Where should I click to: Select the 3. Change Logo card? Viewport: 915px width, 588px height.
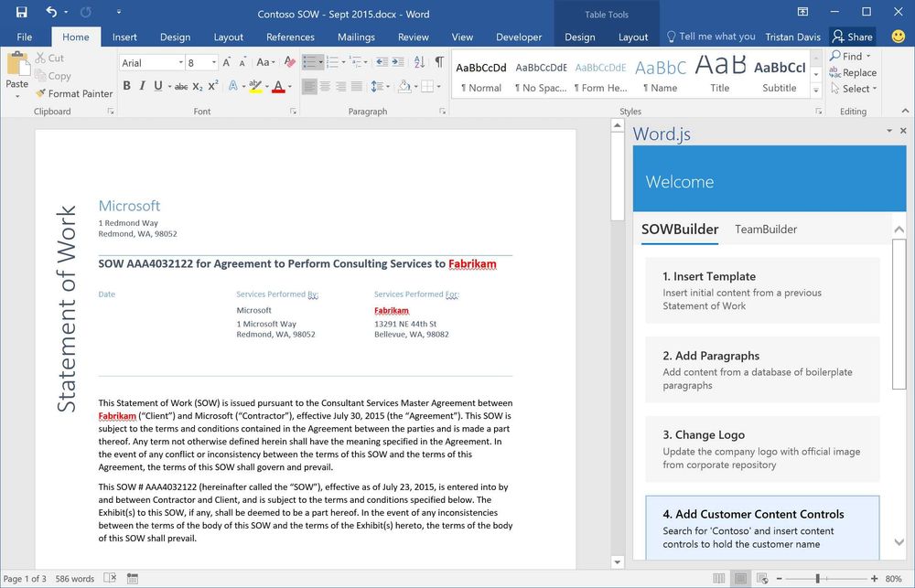click(762, 449)
